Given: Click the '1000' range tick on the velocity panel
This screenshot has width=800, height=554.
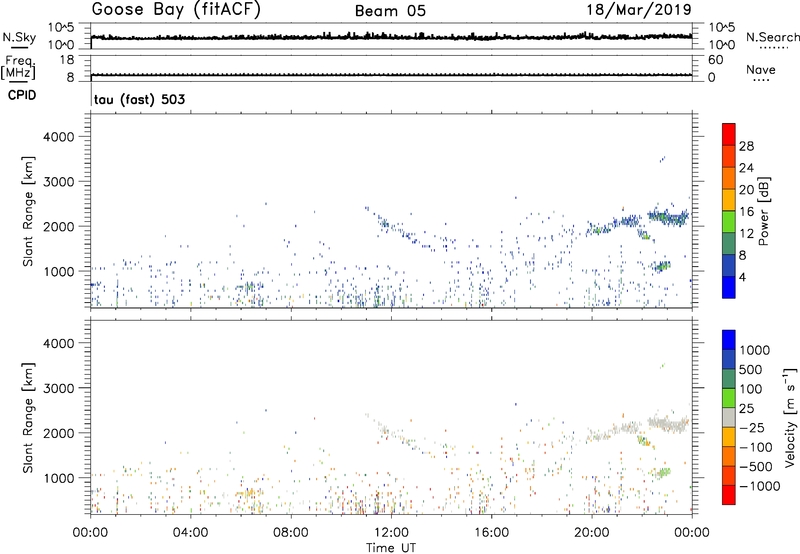Looking at the screenshot, I should 59,478.
